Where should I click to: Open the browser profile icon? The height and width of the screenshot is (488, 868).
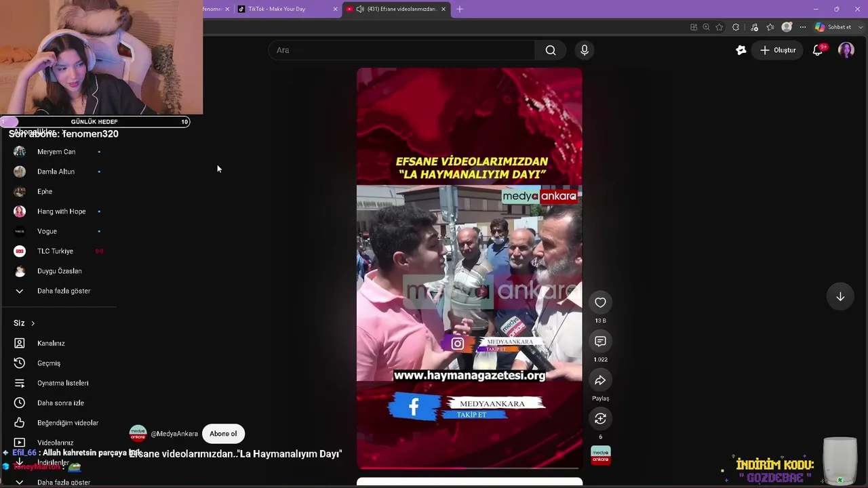tap(787, 27)
